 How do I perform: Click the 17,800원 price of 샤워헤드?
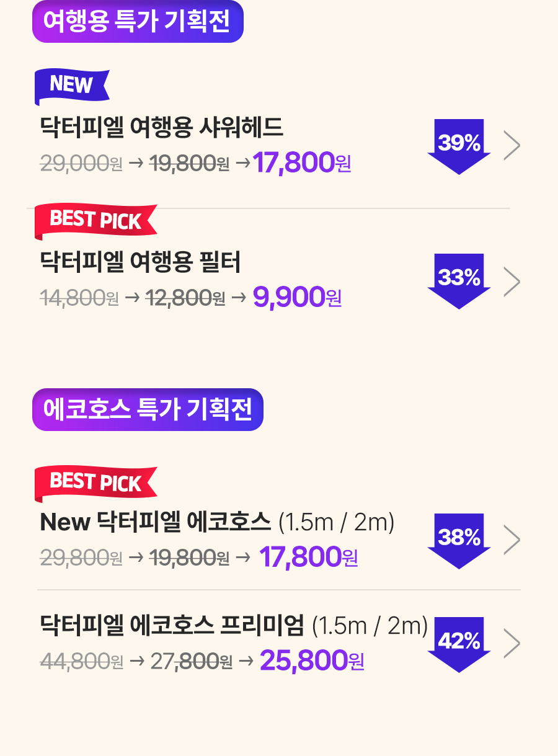303,163
